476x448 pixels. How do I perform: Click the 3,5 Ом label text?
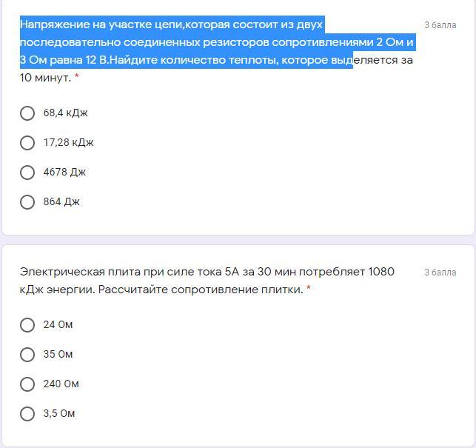tap(59, 413)
